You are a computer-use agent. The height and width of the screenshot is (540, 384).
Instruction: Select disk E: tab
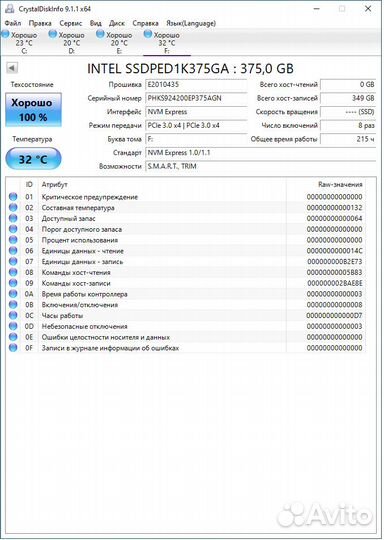tap(119, 42)
